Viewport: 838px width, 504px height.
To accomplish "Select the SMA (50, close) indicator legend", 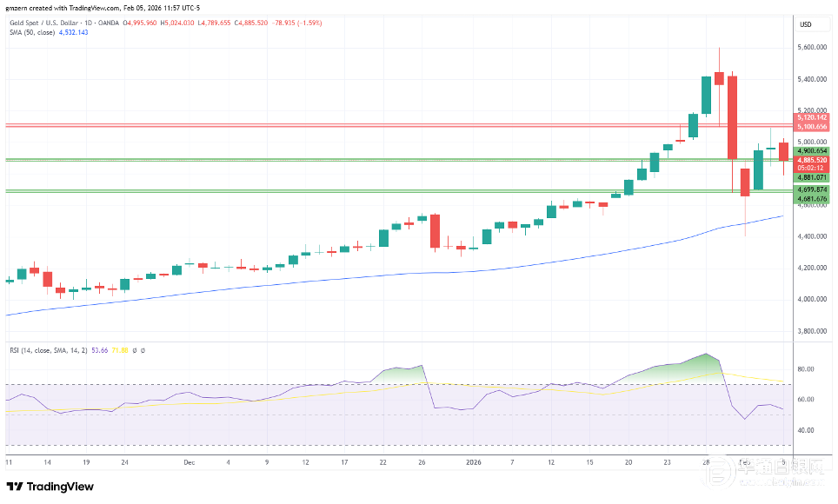I will (x=33, y=32).
